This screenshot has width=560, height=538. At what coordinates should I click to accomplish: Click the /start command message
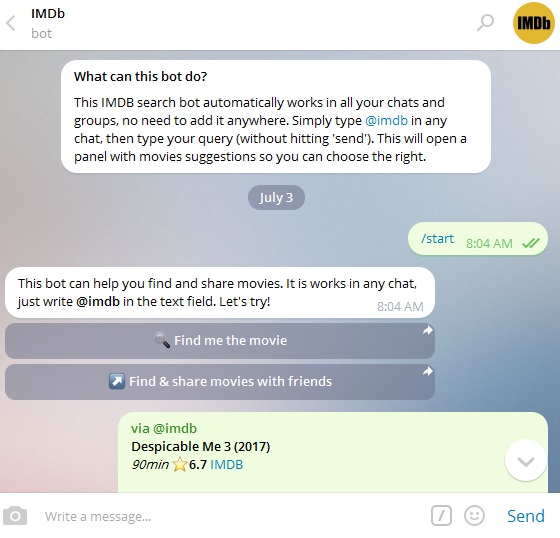438,238
